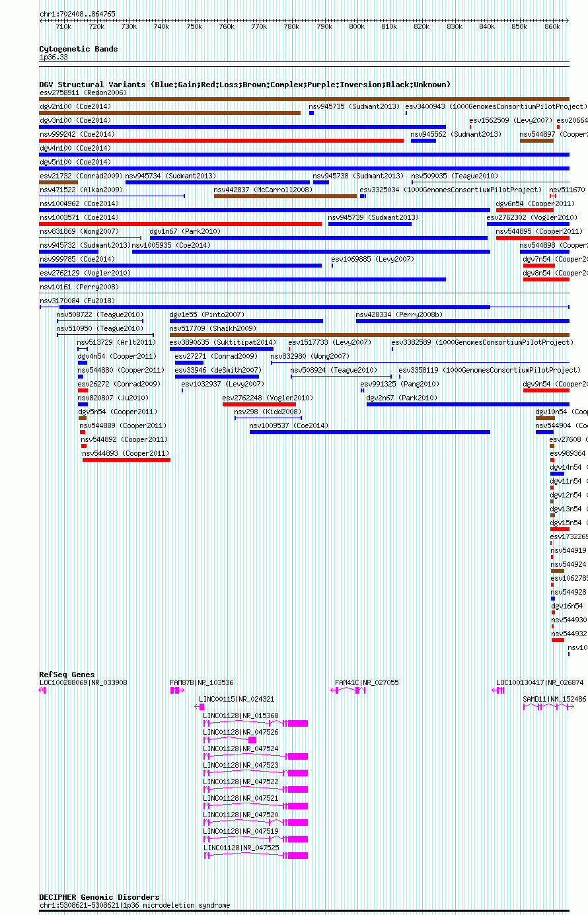Image resolution: width=588 pixels, height=915 pixels.
Task: Open the DECIPHER Genomic Disorders track title
Action: [x=100, y=897]
